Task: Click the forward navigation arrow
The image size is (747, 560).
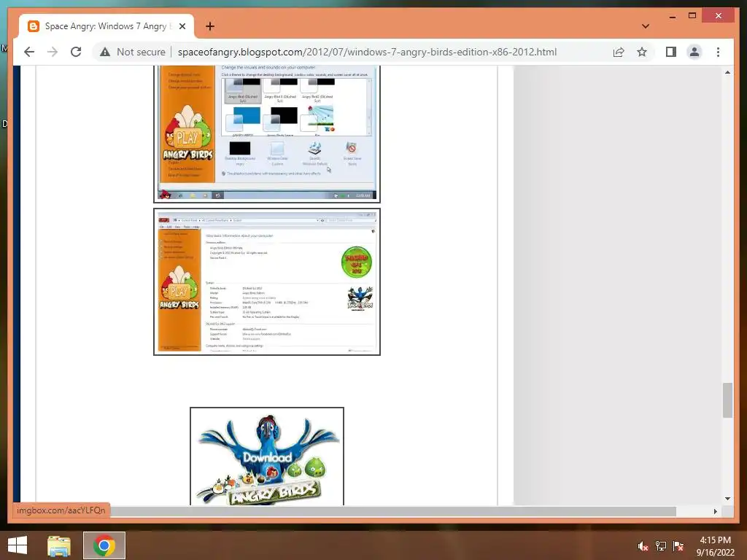Action: click(53, 52)
